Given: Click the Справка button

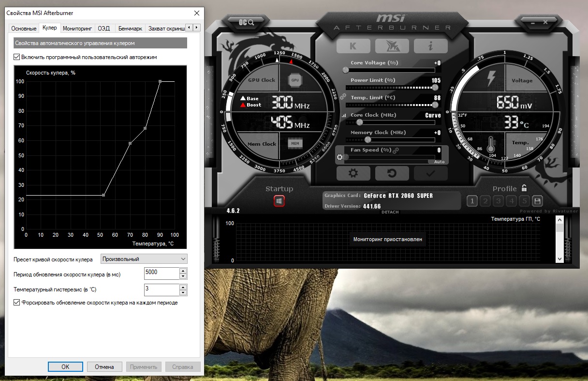Looking at the screenshot, I should click(x=183, y=367).
